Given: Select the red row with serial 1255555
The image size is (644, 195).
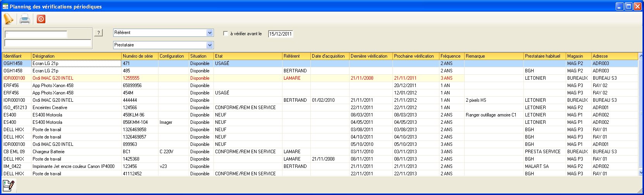Looking at the screenshot, I should point(320,78).
